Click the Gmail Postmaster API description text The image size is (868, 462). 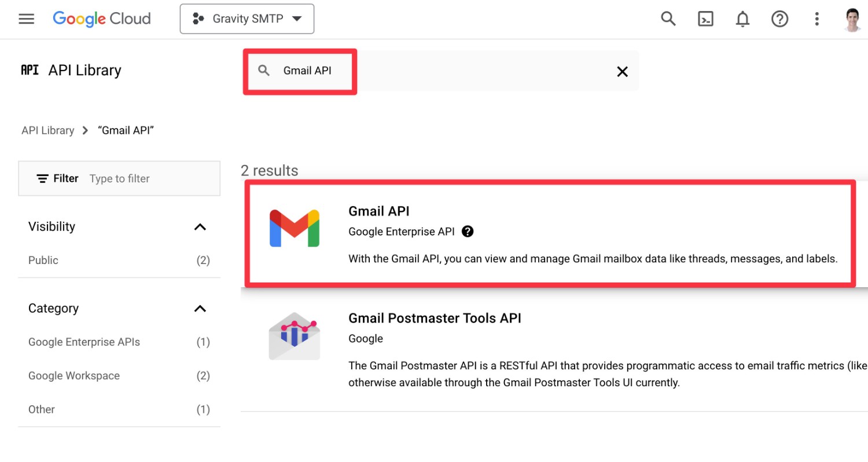click(608, 374)
